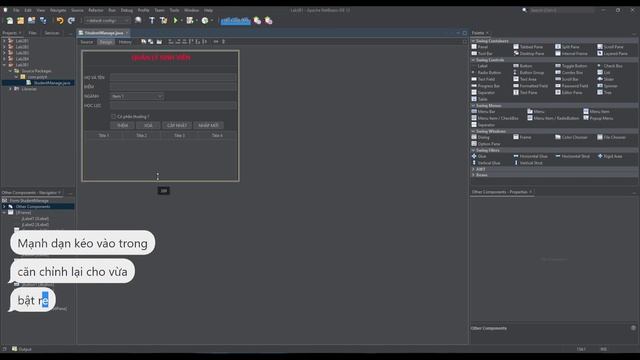Open the Tools menu
The image size is (640, 360).
[x=174, y=10]
